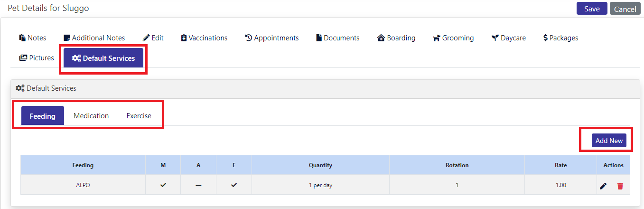Click the Add New button
The height and width of the screenshot is (209, 644).
click(609, 141)
